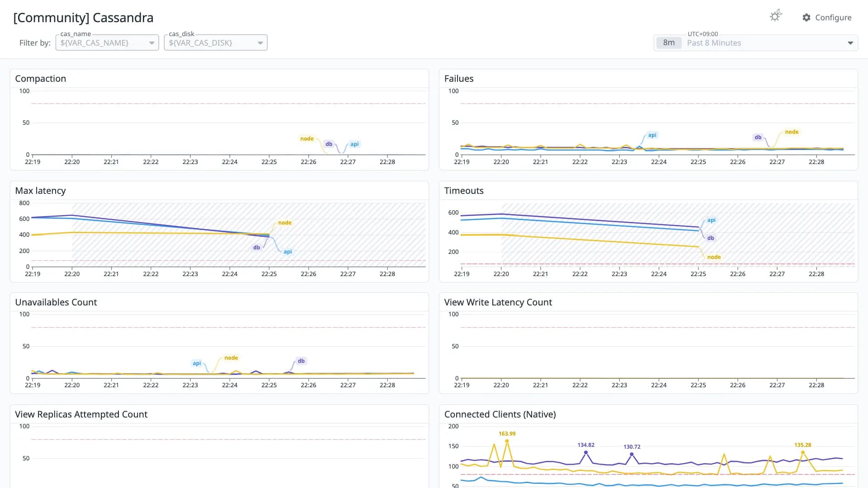Viewport: 868px width, 488px height.
Task: Click the node label in Unavailables Count chart
Action: click(231, 358)
